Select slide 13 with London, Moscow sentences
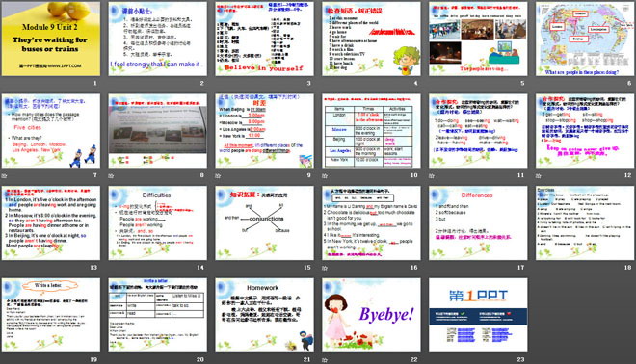 coord(51,223)
